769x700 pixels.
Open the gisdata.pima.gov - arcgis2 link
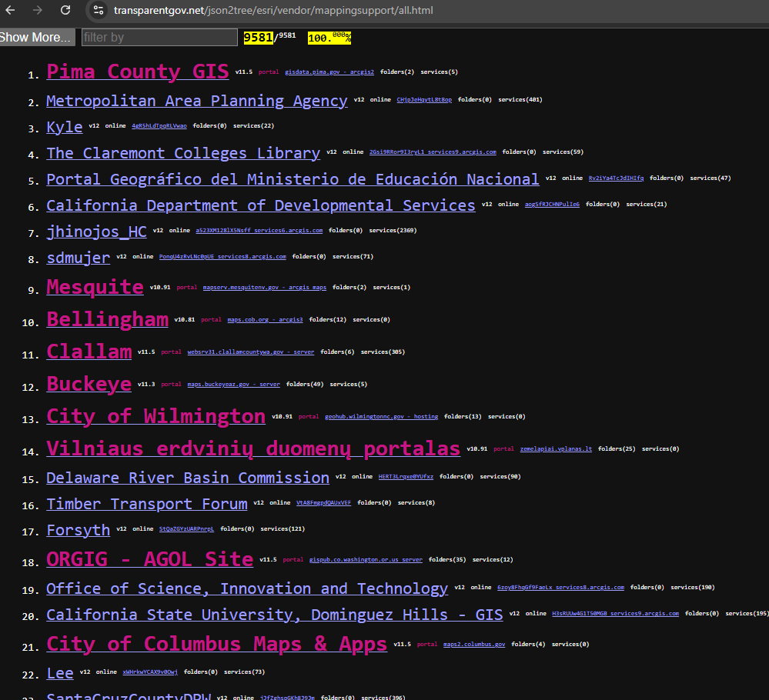click(x=329, y=72)
